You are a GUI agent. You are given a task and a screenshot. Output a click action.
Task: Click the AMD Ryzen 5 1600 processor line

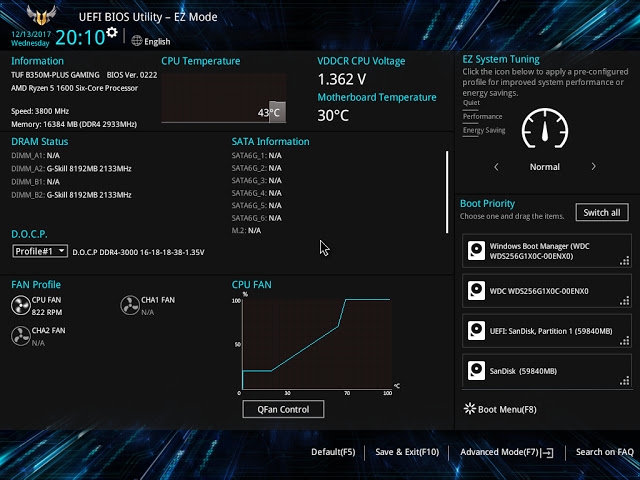pyautogui.click(x=74, y=88)
